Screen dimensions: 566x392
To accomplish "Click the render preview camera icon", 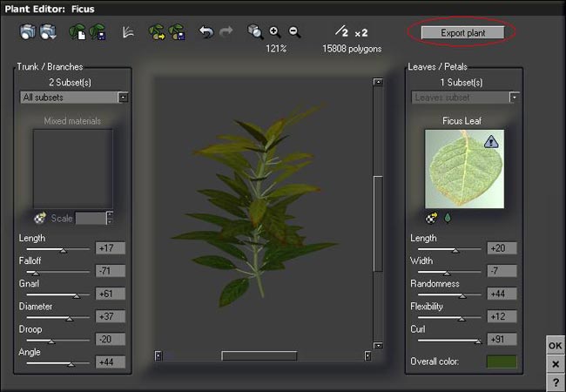I will 28,31.
